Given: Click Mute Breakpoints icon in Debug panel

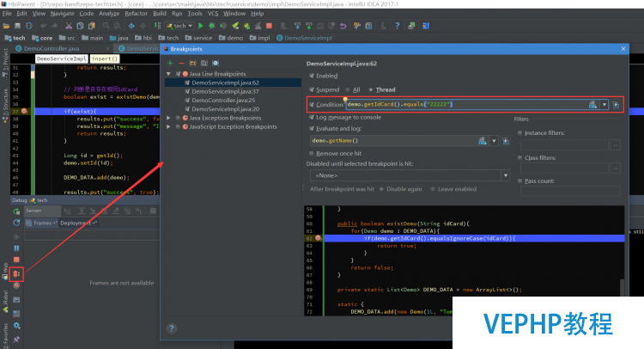Looking at the screenshot, I should coord(16,285).
